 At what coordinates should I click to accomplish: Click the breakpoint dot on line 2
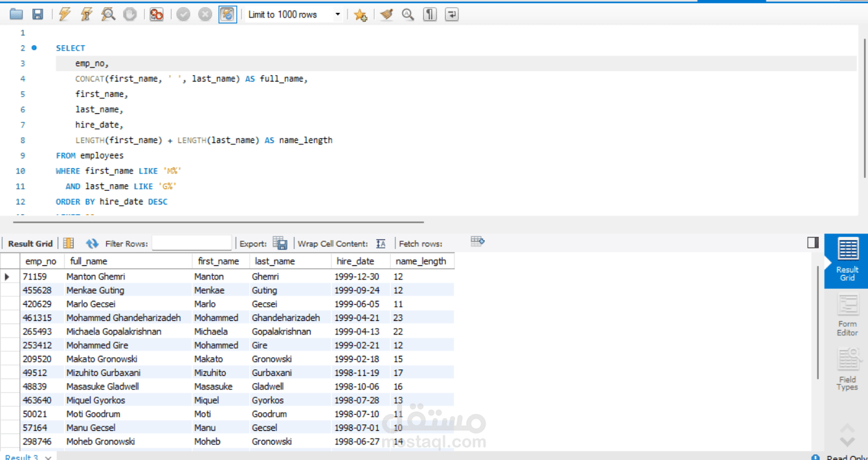[34, 48]
